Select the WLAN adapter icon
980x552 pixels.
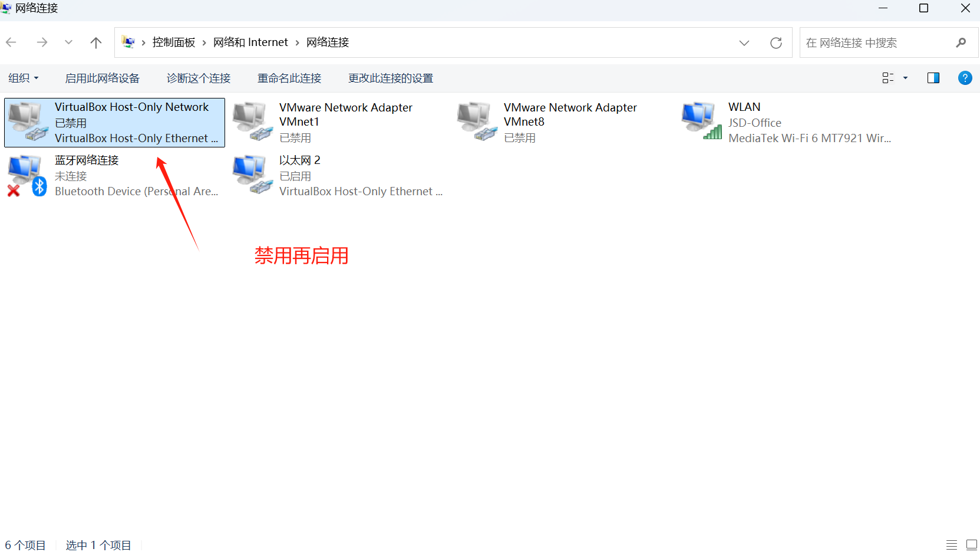click(x=701, y=120)
